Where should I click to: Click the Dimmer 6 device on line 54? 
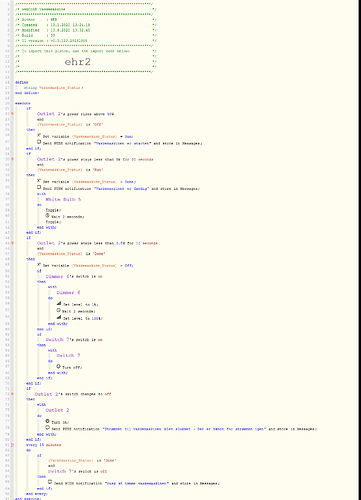click(x=68, y=293)
